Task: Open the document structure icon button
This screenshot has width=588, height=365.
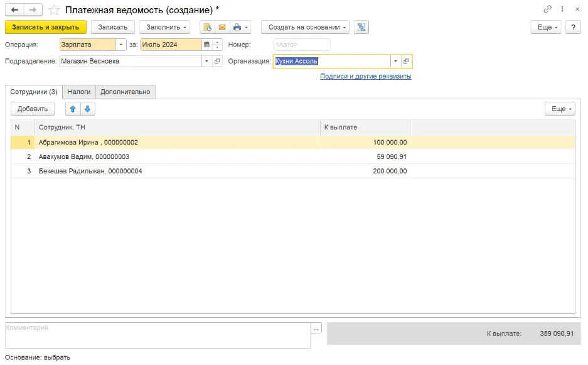Action: pos(361,28)
